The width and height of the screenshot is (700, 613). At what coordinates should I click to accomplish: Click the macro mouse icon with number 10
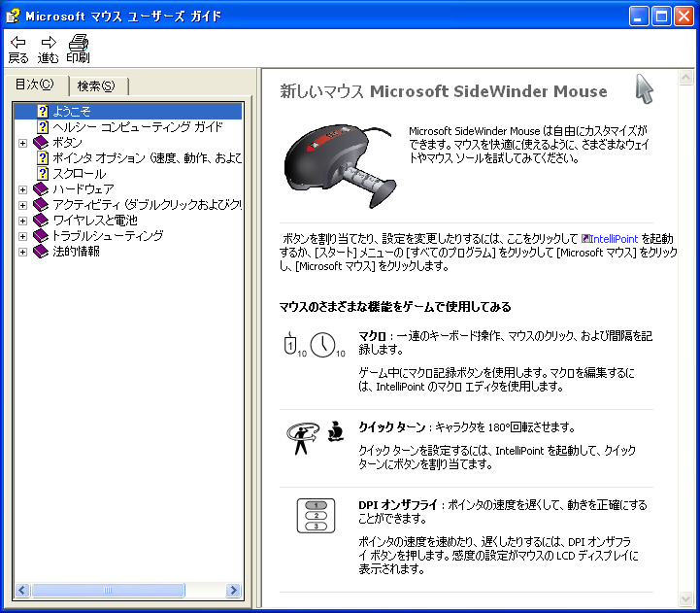pyautogui.click(x=294, y=345)
